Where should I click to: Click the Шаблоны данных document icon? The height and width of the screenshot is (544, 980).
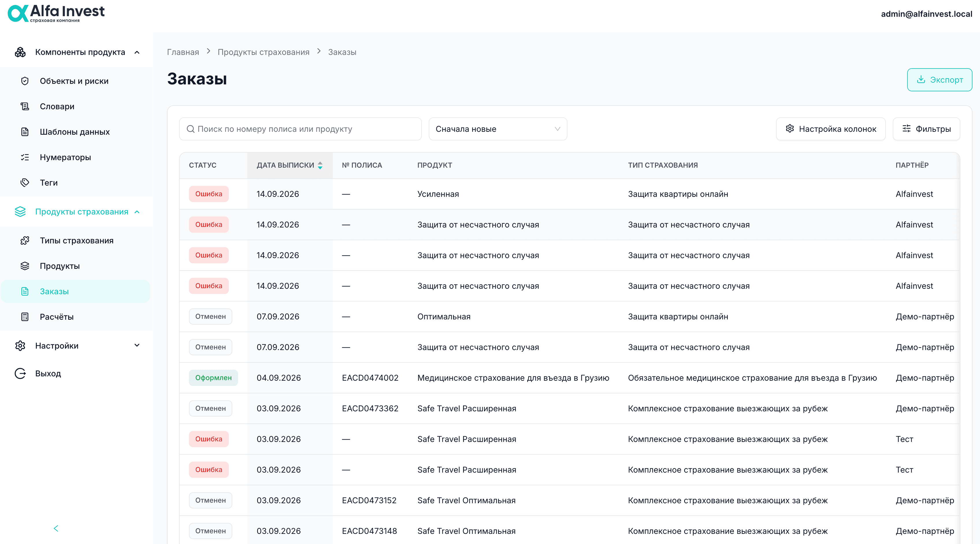[25, 132]
